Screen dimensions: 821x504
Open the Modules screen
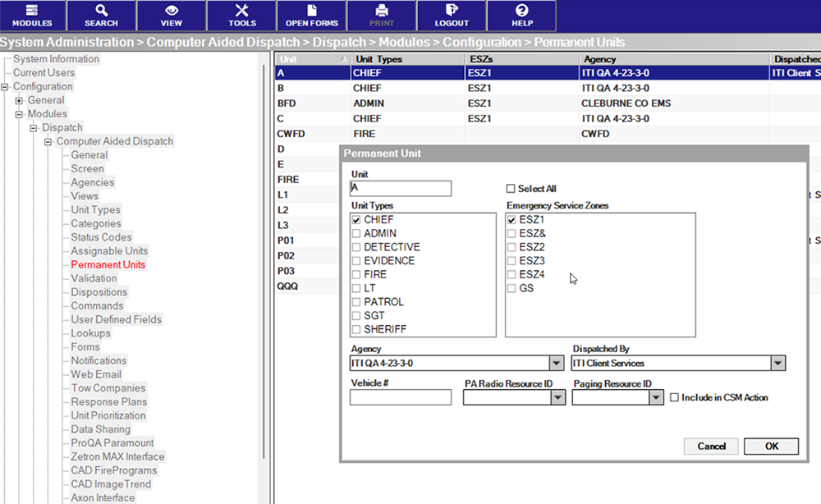click(x=32, y=15)
